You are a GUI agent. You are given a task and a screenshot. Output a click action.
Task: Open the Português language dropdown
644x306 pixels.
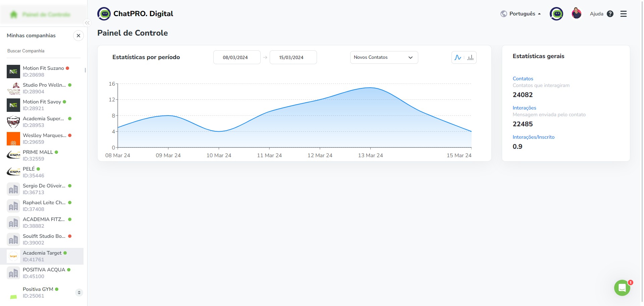tap(525, 14)
